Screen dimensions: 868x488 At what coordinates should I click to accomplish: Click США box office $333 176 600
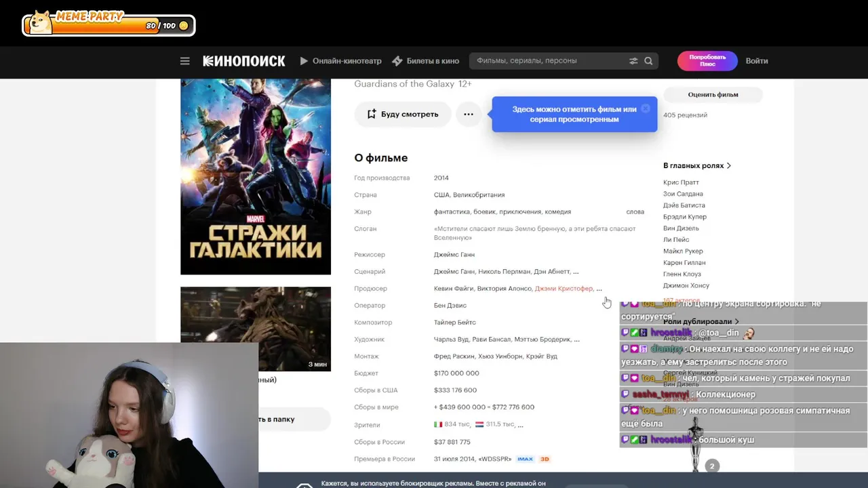pyautogui.click(x=455, y=390)
